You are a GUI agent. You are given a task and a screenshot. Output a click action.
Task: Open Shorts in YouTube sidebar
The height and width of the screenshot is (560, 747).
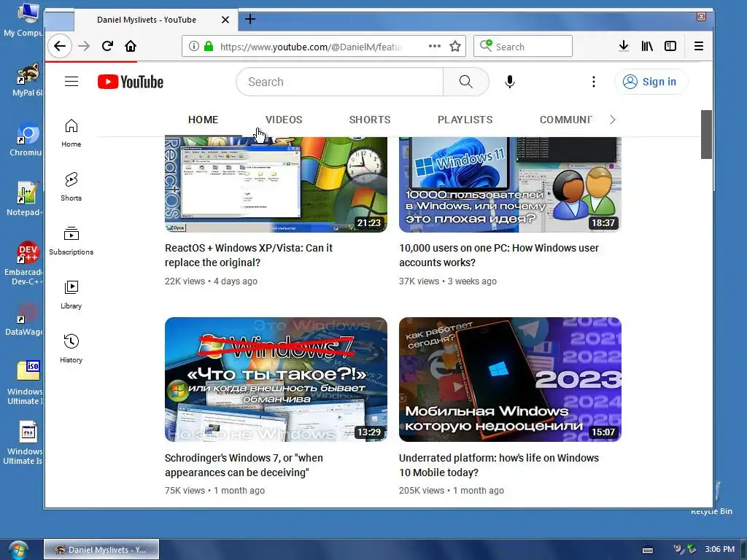pos(71,187)
